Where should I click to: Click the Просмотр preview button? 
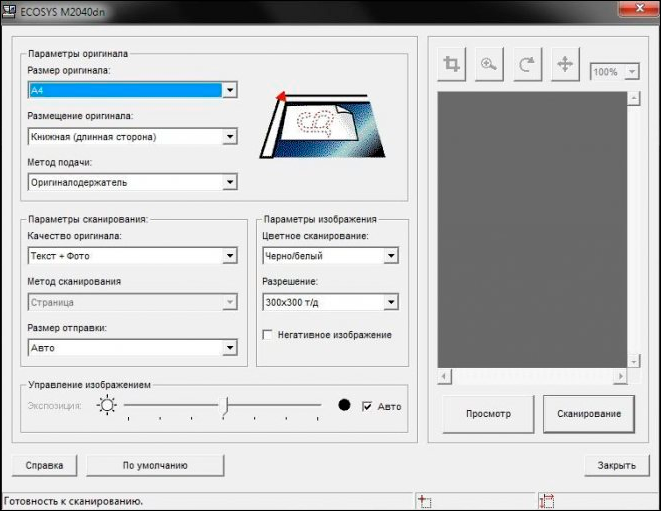(x=488, y=413)
